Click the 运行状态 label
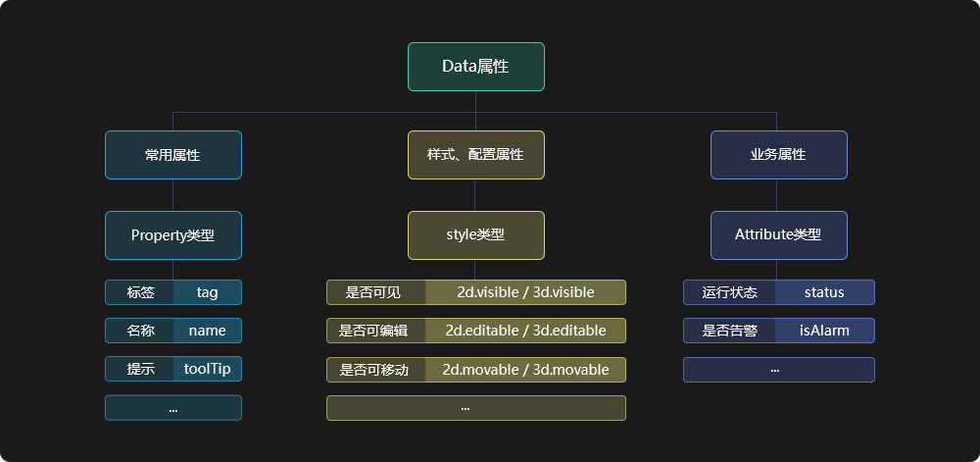 (x=729, y=292)
